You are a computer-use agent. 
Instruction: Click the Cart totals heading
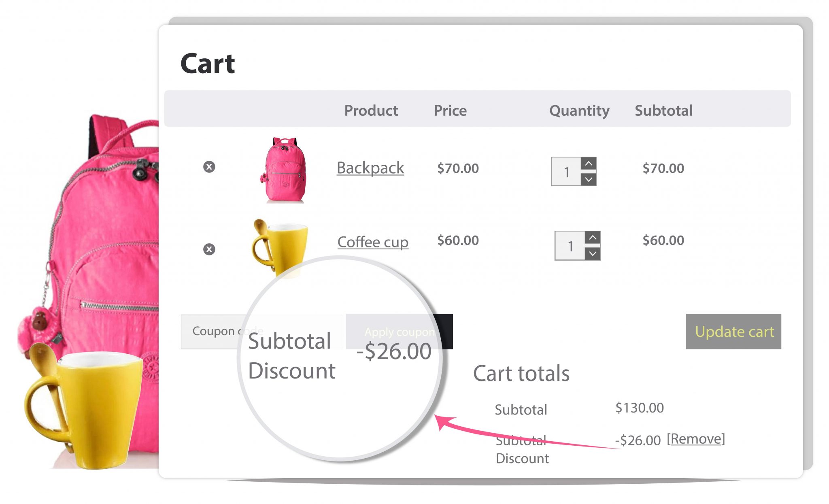tap(522, 373)
